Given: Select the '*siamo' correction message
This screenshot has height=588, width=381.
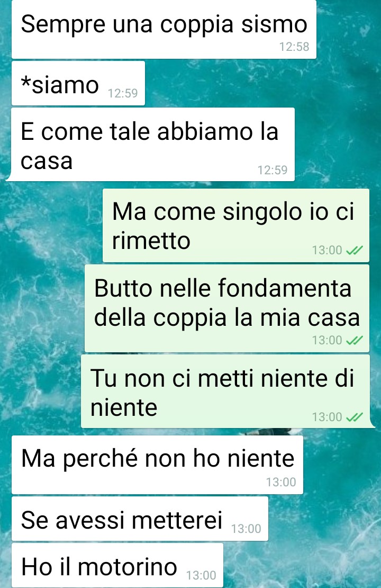Looking at the screenshot, I should (x=78, y=83).
